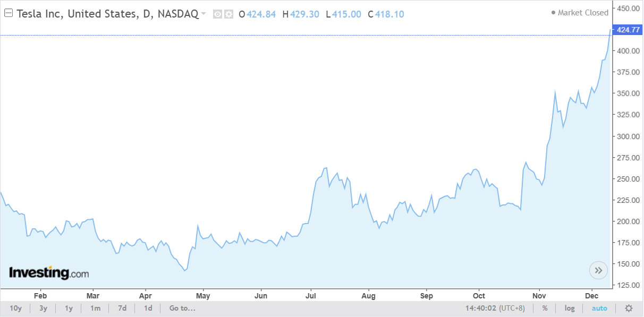This screenshot has height=317, width=644.
Task: Open chart properties gear in bottom bar
Action: (629, 308)
